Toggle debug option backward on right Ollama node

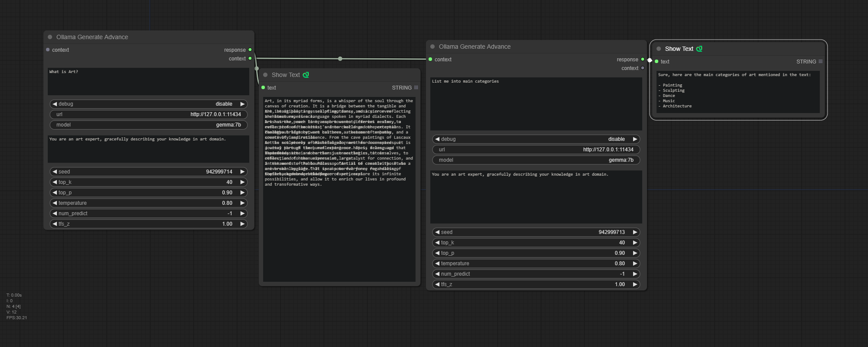point(437,139)
